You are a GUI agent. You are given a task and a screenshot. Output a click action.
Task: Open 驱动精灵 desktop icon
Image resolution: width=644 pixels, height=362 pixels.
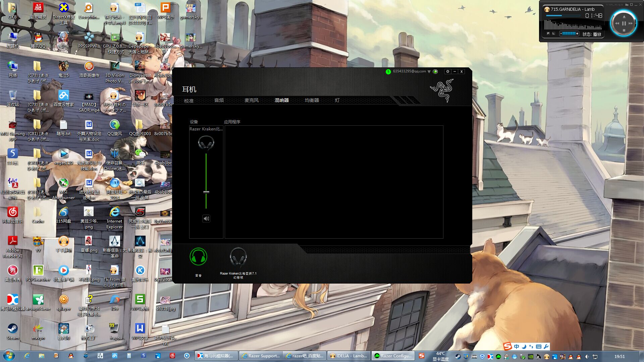pos(38,10)
